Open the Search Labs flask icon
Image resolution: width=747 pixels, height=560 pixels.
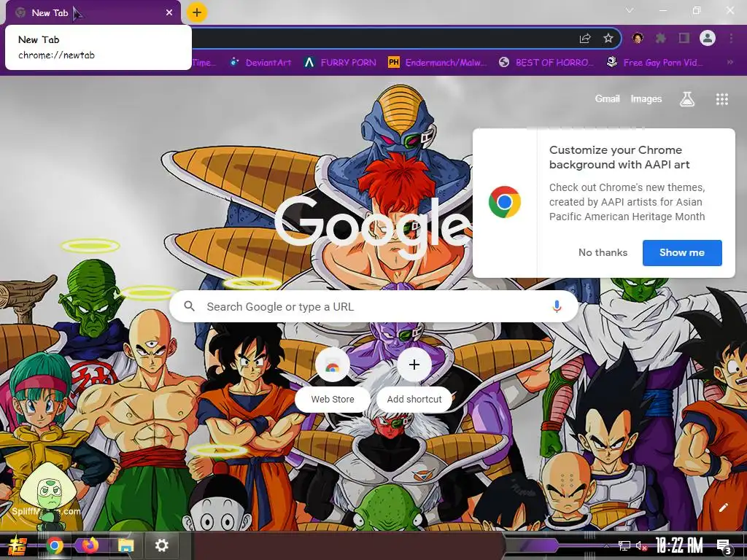[x=687, y=99]
